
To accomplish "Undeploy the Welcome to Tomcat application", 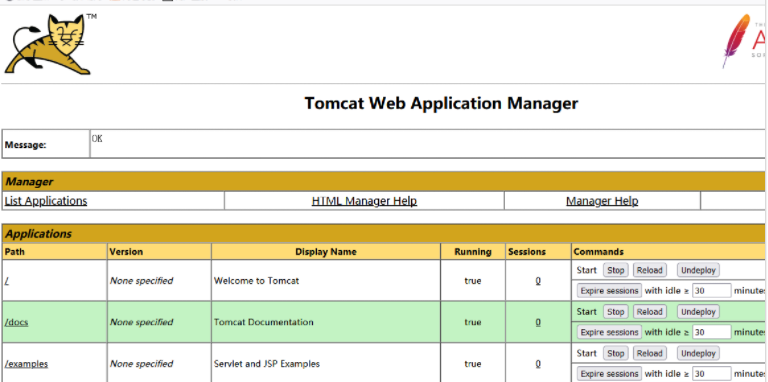I will [x=698, y=270].
